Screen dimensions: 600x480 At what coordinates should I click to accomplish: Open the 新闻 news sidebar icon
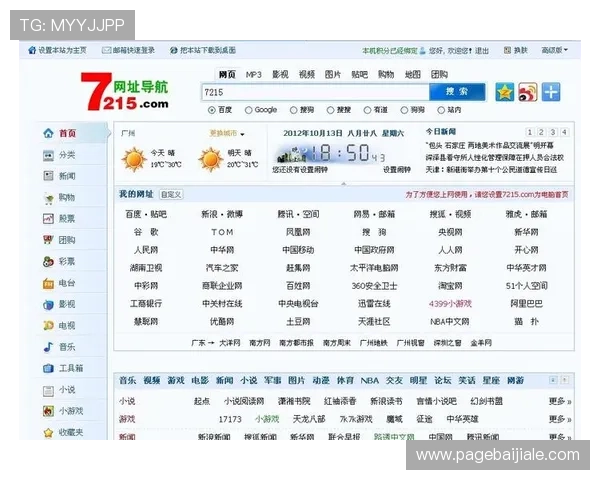click(48, 176)
